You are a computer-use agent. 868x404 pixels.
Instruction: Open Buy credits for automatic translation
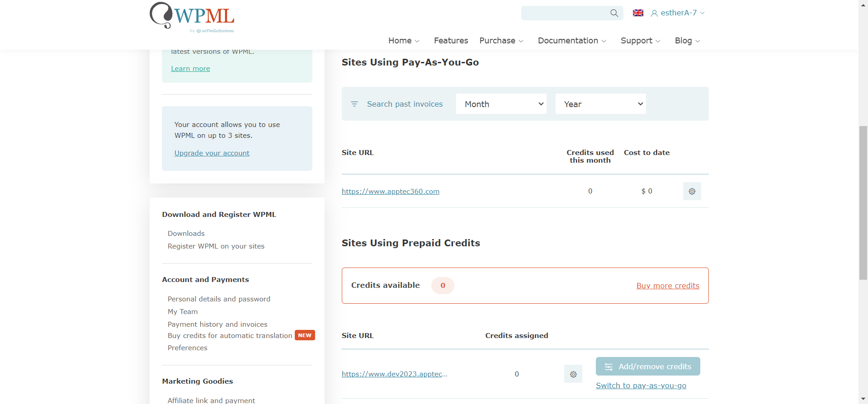pos(230,336)
